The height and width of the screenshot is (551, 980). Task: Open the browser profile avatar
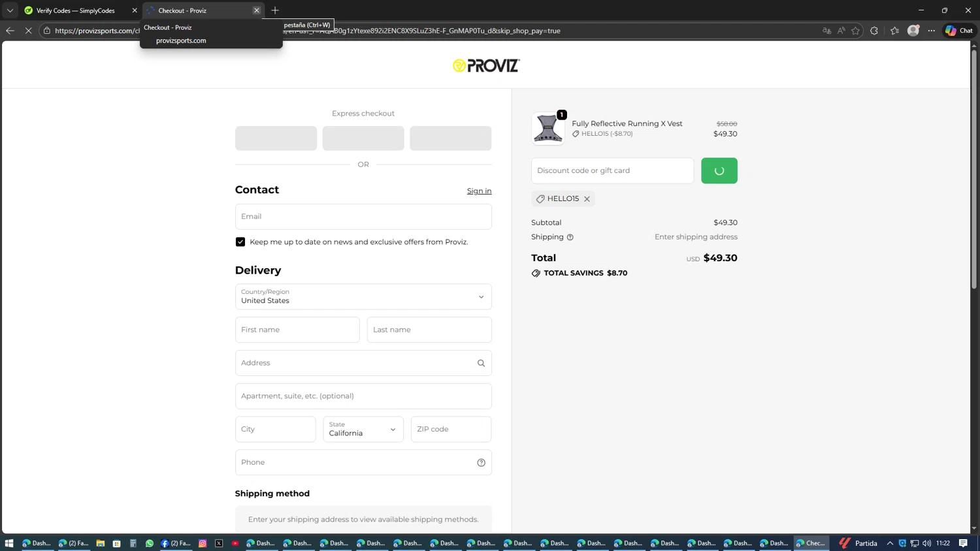(913, 31)
